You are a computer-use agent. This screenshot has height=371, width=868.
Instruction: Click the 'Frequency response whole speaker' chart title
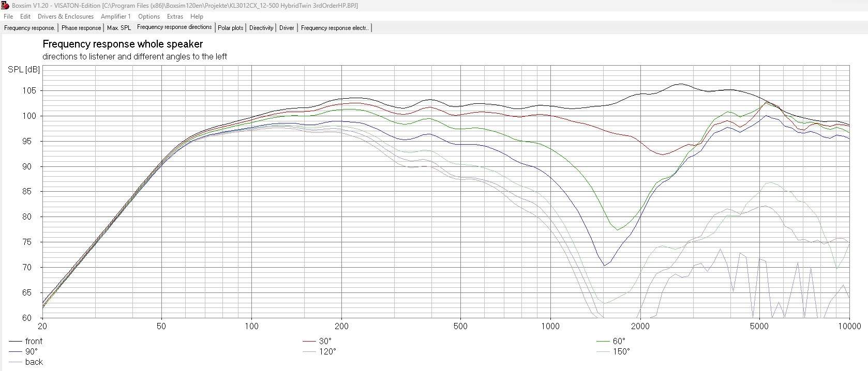tap(123, 44)
